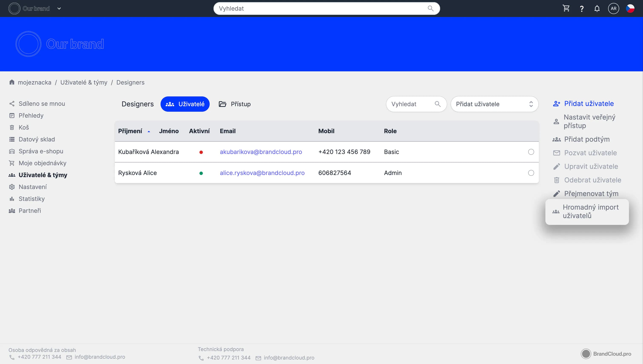Click the top search magnifier icon

pyautogui.click(x=430, y=8)
